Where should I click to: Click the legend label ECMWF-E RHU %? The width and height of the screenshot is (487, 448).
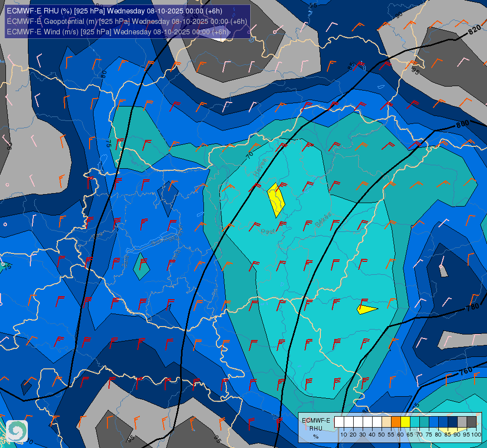click(316, 429)
